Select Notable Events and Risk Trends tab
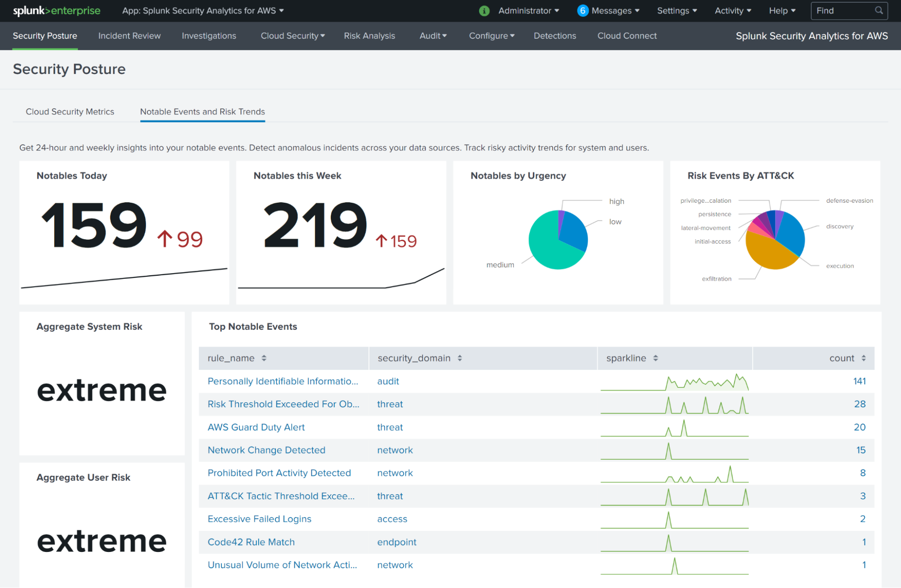Image resolution: width=901 pixels, height=588 pixels. (x=202, y=111)
